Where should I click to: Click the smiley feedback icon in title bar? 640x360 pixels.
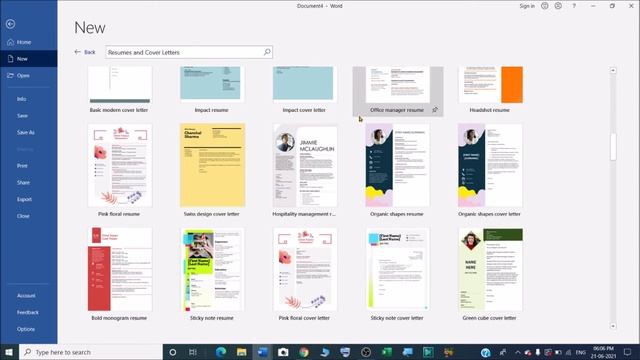544,6
